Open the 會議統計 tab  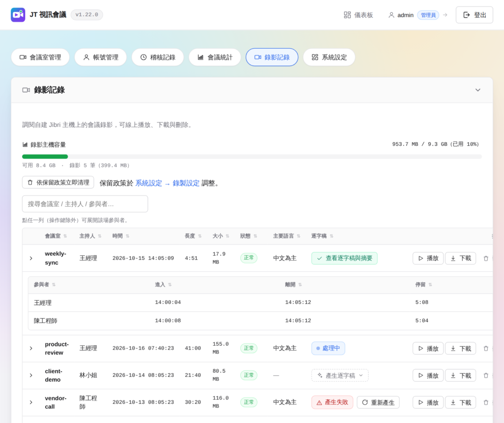tap(215, 57)
